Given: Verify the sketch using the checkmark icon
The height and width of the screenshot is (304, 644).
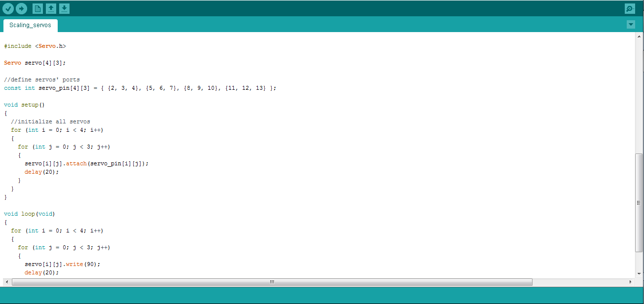Looking at the screenshot, I should [9, 8].
